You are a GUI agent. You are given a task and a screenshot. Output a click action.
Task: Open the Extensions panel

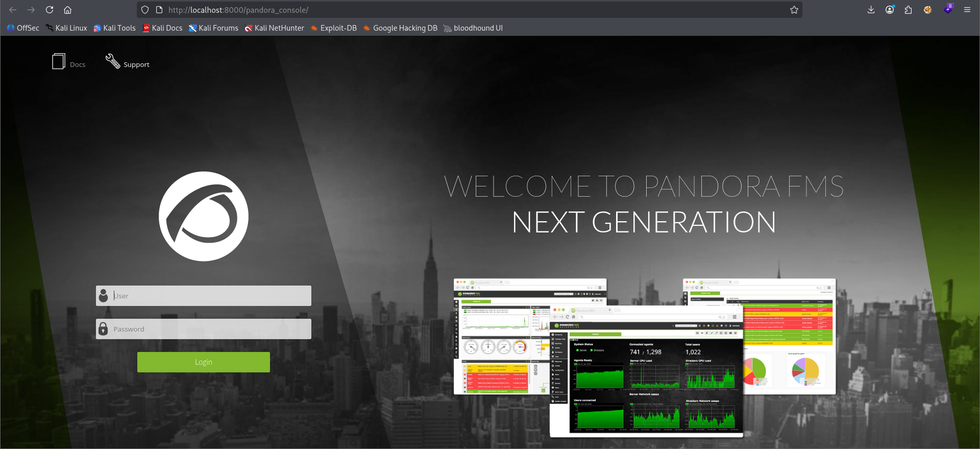tap(908, 10)
